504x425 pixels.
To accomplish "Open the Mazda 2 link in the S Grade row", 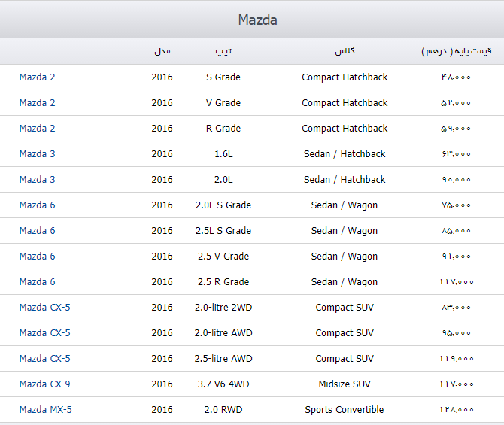I will click(x=38, y=77).
